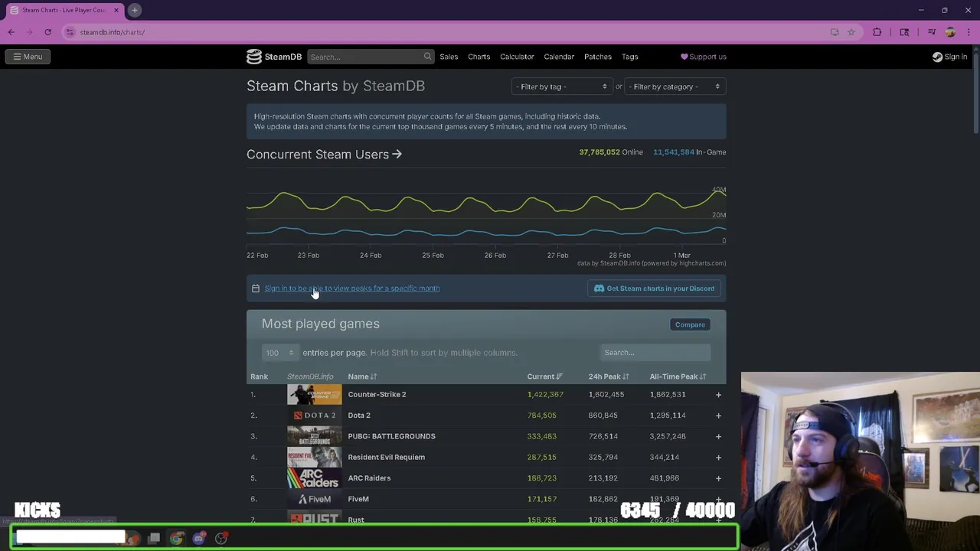Bookmark this page with the star icon

point(851,32)
